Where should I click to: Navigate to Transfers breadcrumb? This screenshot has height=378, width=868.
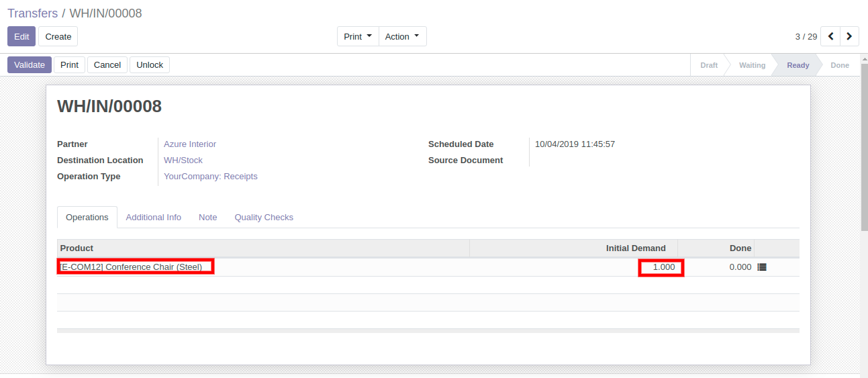32,13
